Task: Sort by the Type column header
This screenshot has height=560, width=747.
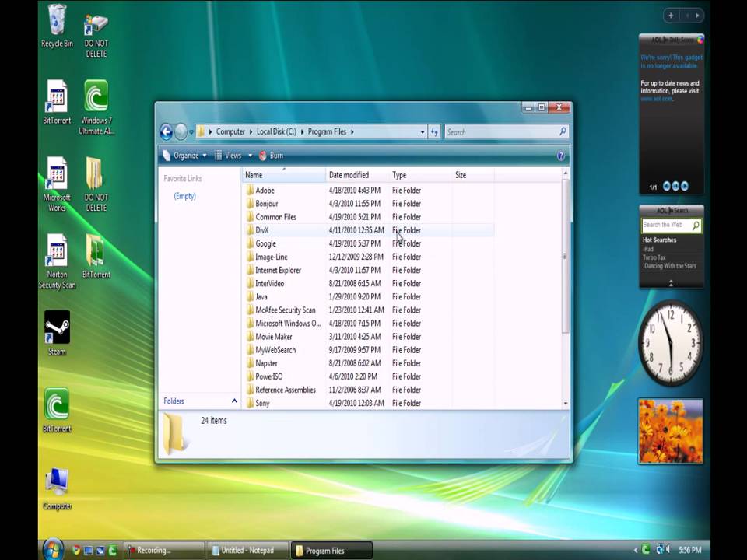Action: pyautogui.click(x=421, y=175)
